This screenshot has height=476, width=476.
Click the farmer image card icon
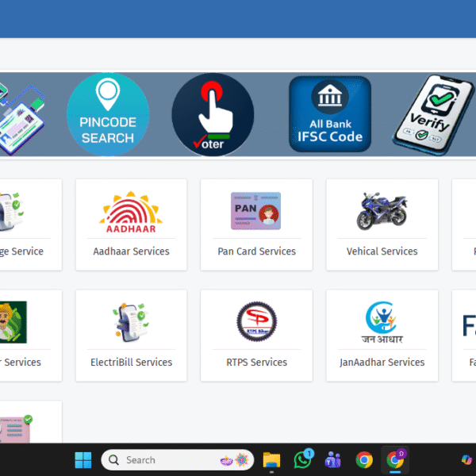13,322
